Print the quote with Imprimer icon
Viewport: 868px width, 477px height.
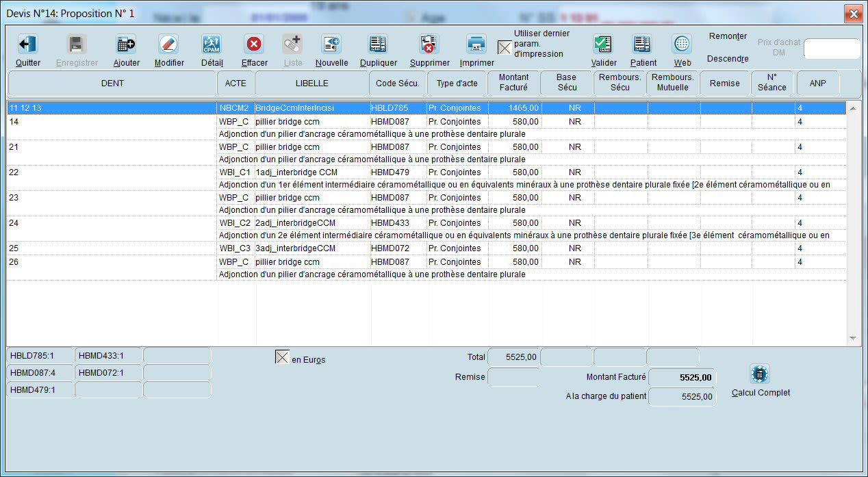pyautogui.click(x=476, y=44)
